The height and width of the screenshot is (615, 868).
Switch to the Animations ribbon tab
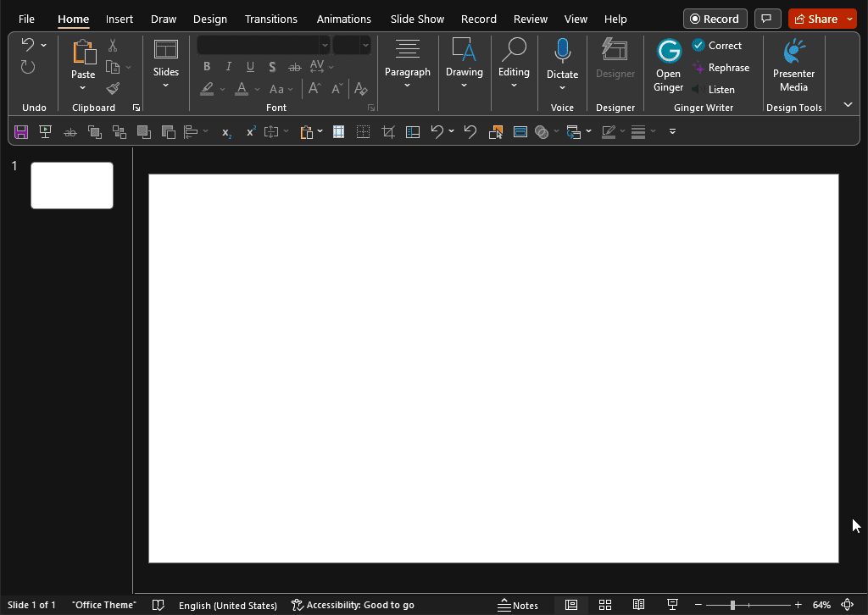[343, 19]
